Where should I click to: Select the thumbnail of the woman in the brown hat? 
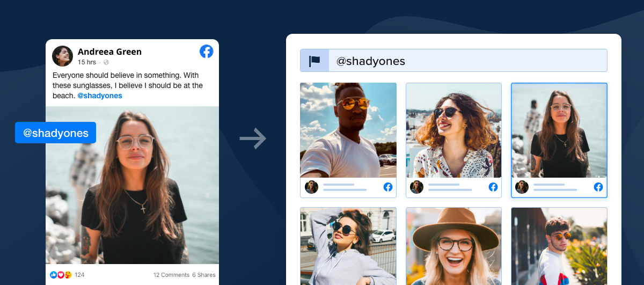click(453, 246)
